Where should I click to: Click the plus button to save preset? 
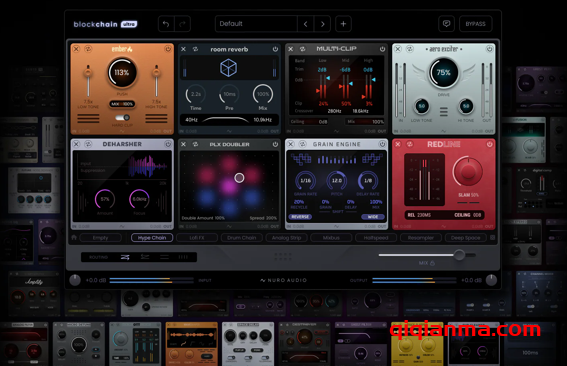coord(343,24)
